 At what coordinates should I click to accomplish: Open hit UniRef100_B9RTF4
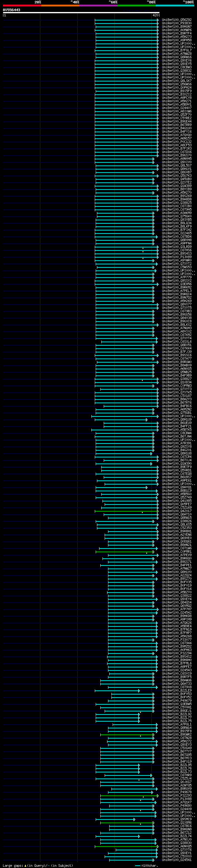(177, 33)
